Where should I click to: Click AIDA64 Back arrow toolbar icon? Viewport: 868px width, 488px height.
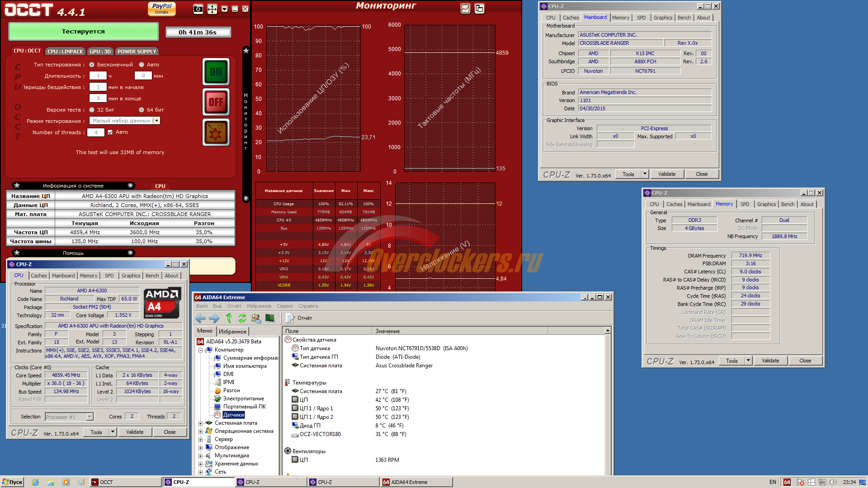[x=201, y=318]
